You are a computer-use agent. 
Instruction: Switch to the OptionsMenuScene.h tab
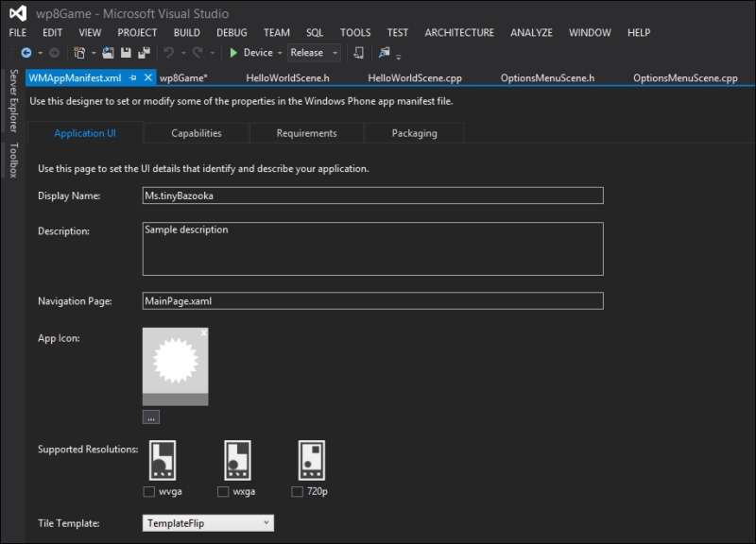coord(548,78)
